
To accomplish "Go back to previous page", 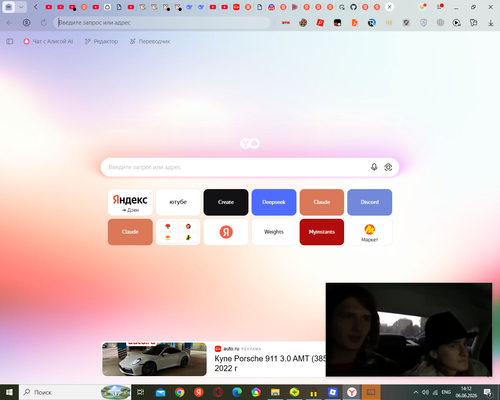I will coord(9,23).
